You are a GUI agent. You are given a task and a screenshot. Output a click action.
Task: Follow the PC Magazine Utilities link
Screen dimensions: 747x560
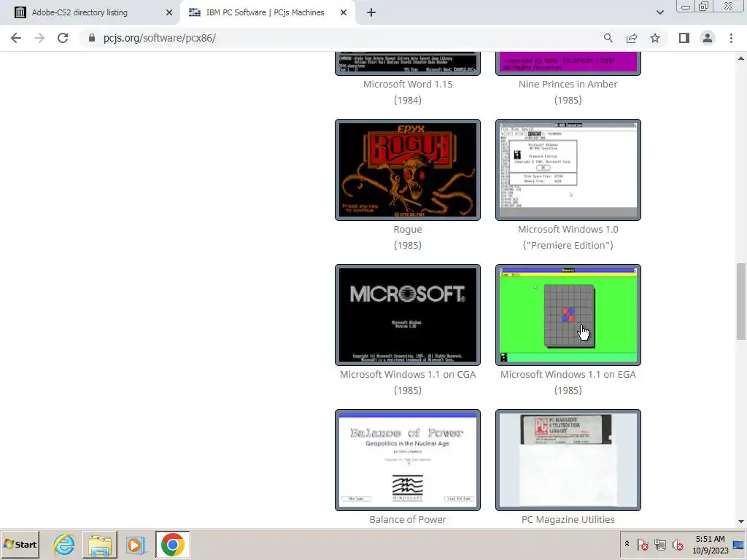568,519
